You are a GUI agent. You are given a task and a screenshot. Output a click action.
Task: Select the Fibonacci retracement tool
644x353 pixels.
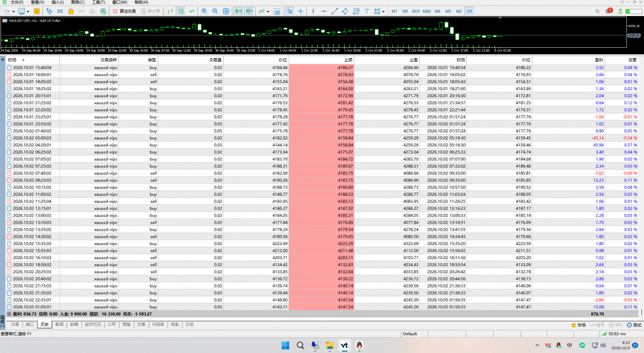(x=356, y=11)
